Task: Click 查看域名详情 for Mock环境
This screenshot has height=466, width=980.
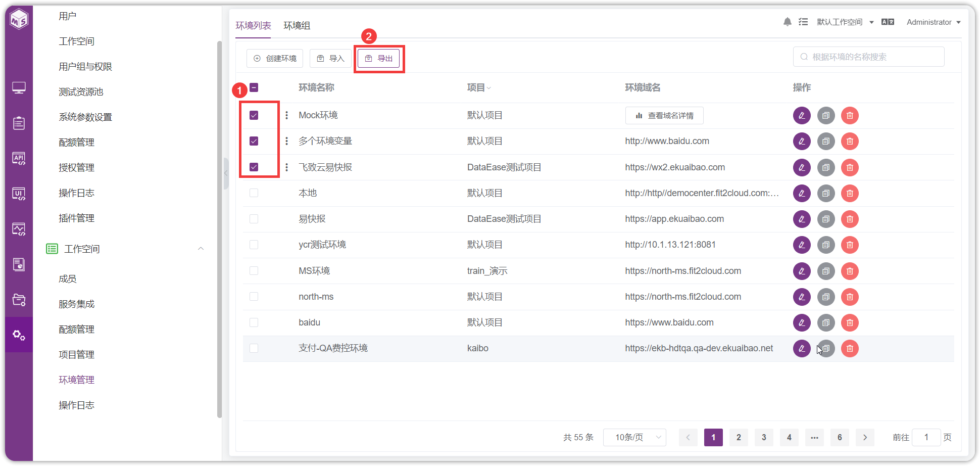Action: (x=664, y=116)
